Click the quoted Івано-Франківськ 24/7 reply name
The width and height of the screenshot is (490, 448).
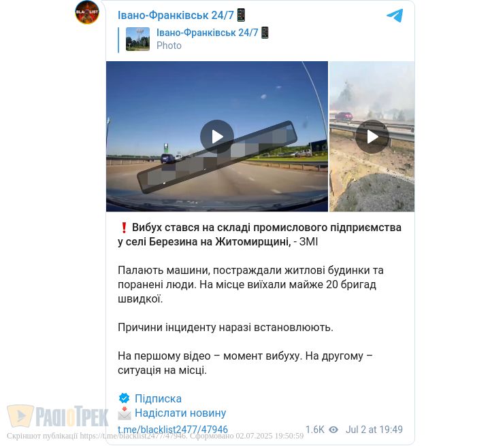[208, 33]
